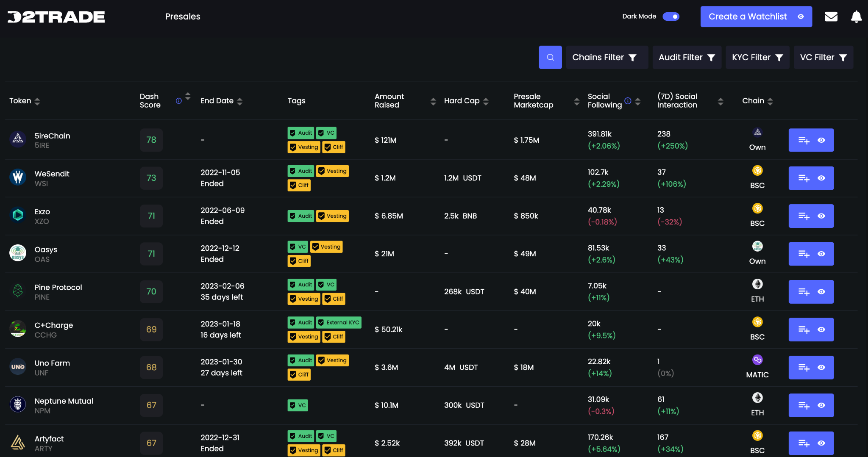The image size is (868, 457).
Task: Select the Presales menu item
Action: coord(183,17)
